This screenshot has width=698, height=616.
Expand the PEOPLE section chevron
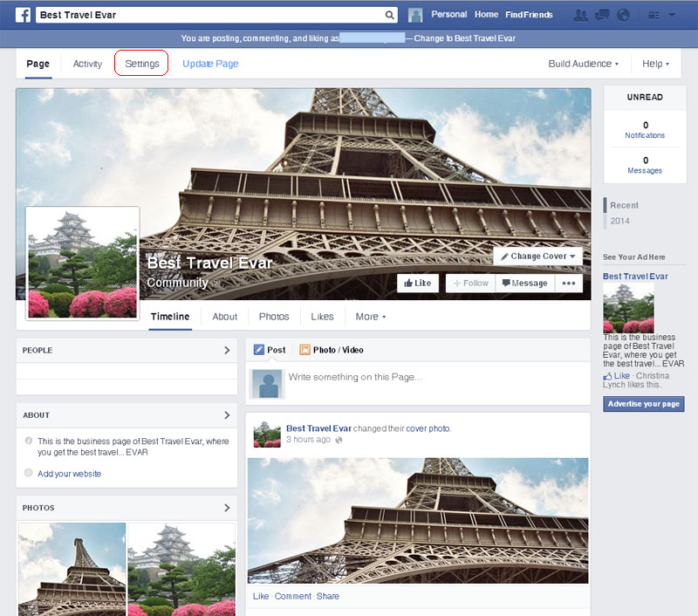tap(227, 350)
